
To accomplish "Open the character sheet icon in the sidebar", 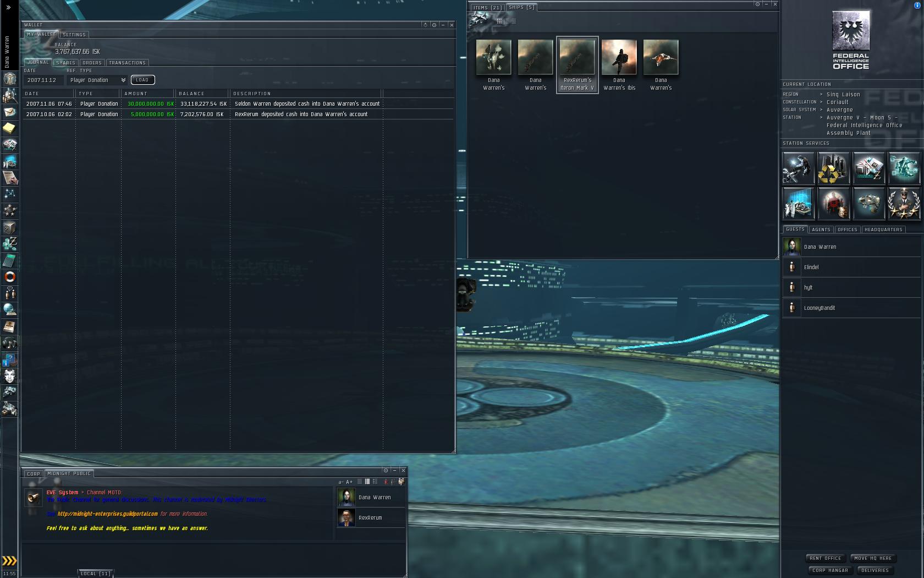I will (x=10, y=79).
